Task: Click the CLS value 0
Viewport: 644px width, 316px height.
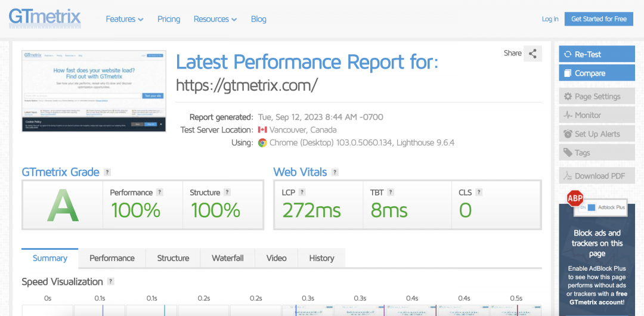Action: (x=465, y=210)
